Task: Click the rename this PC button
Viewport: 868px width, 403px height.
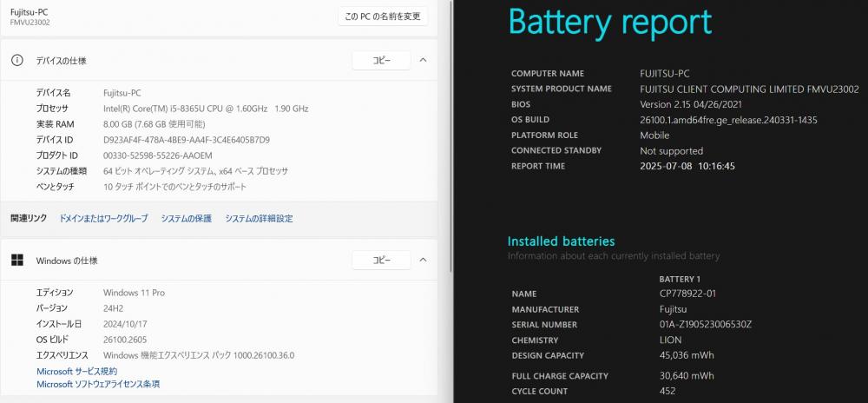Action: [x=383, y=17]
